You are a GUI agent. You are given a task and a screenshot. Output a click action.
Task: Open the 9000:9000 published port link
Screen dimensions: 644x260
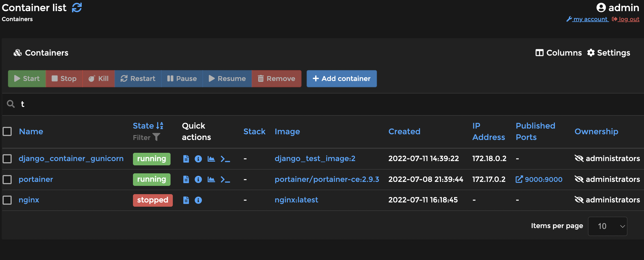coord(539,179)
